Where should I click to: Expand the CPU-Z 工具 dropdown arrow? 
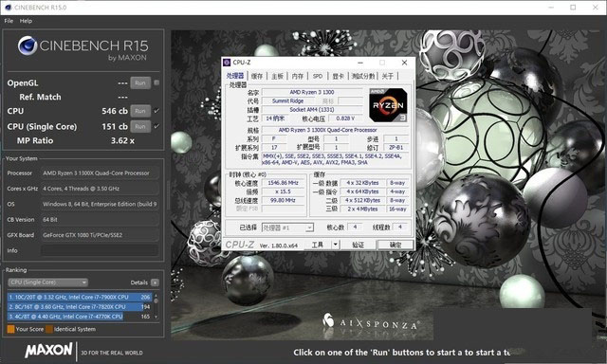pos(336,245)
